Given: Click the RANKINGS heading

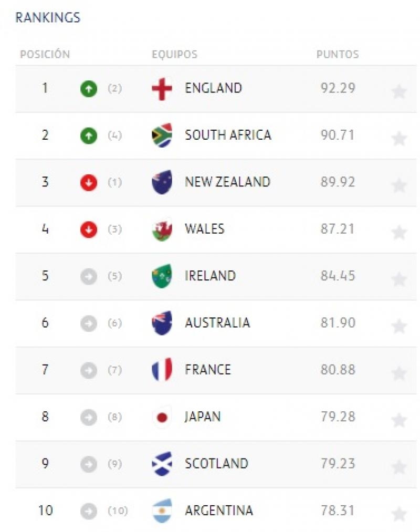Looking at the screenshot, I should (48, 18).
